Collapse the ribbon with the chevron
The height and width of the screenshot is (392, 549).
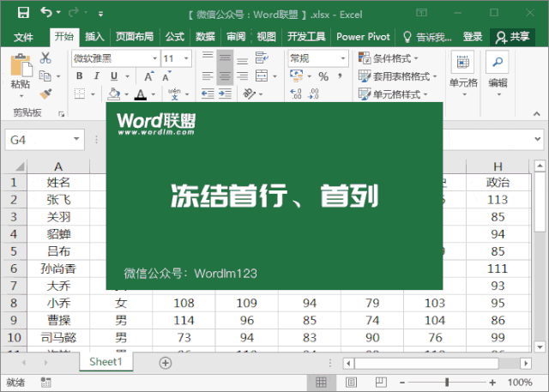[x=536, y=114]
